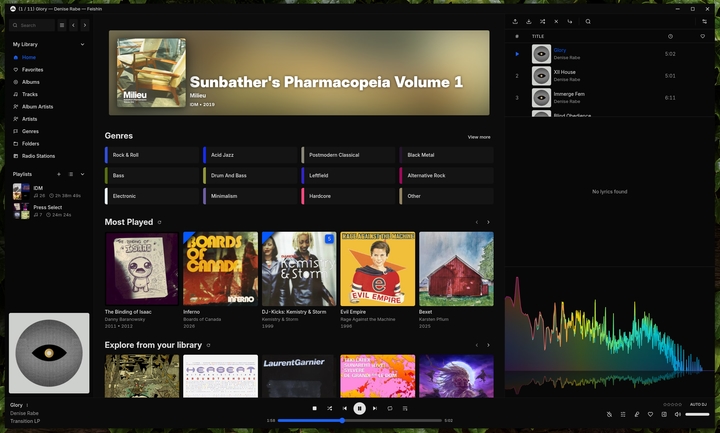The image size is (720, 433).
Task: Set rating with the stars above volume
Action: pos(672,405)
